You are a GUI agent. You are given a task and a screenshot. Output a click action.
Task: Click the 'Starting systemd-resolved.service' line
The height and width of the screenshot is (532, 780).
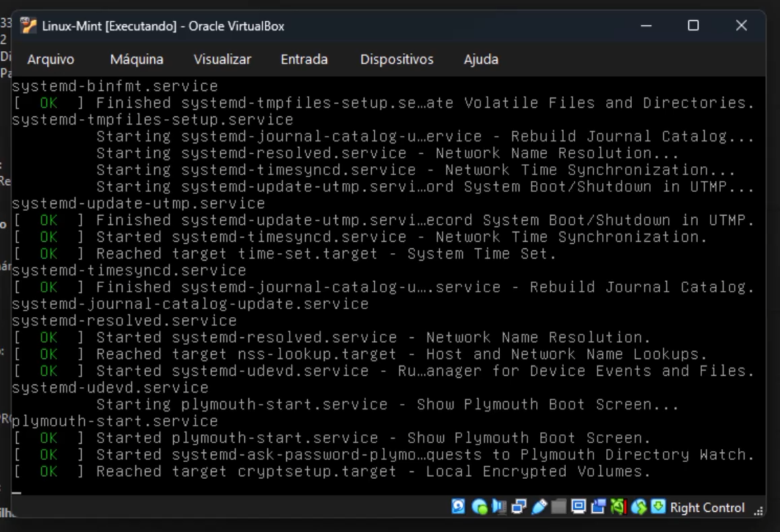387,153
